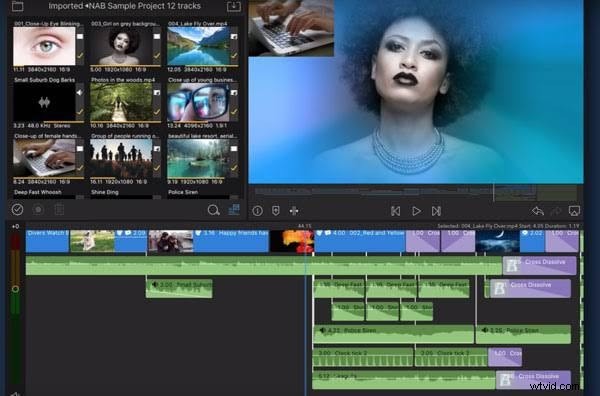Click NAB Sample Project 12 tracks title

coord(145,6)
